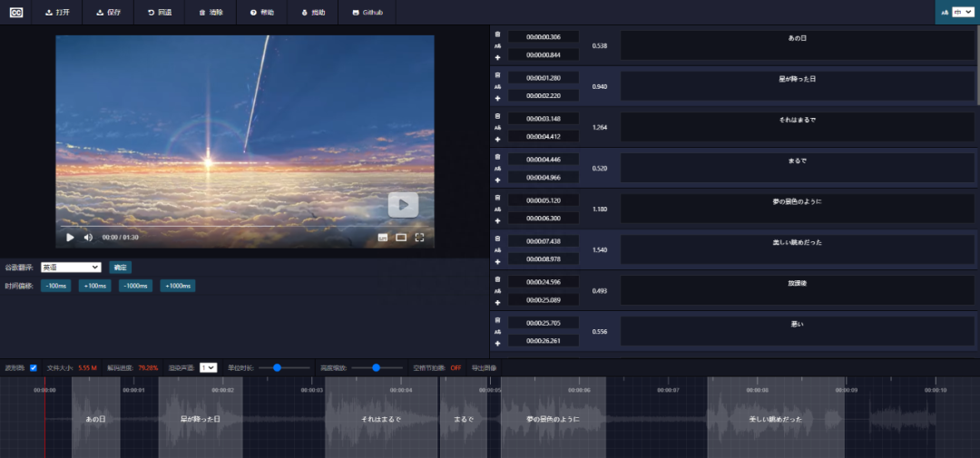The height and width of the screenshot is (458, 980).
Task: Open the interface language selector showing 中
Action: [962, 12]
